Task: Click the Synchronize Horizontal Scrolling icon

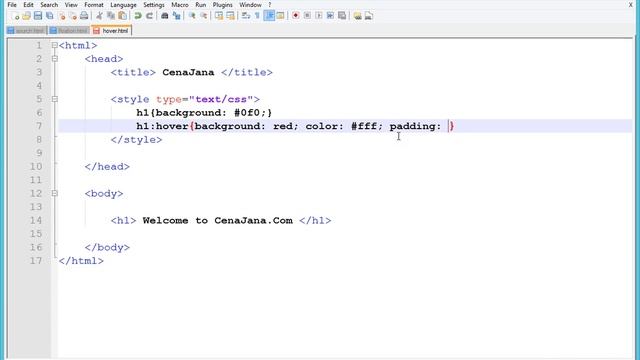Action: point(230,16)
